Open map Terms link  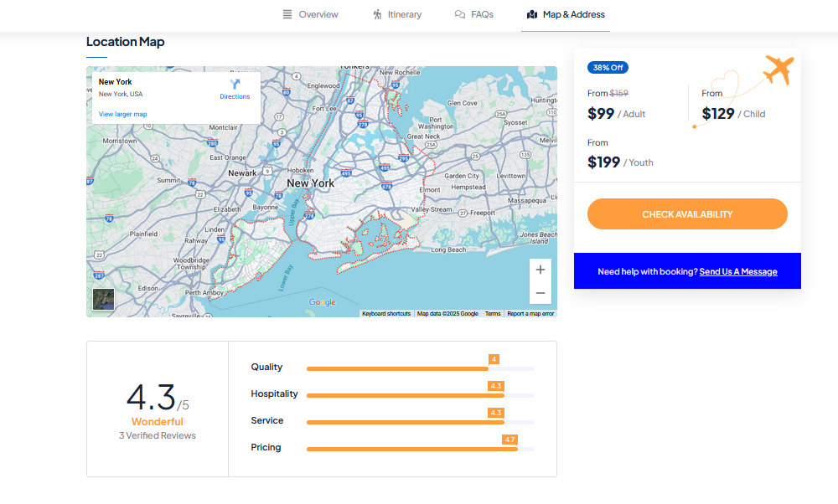pyautogui.click(x=493, y=314)
